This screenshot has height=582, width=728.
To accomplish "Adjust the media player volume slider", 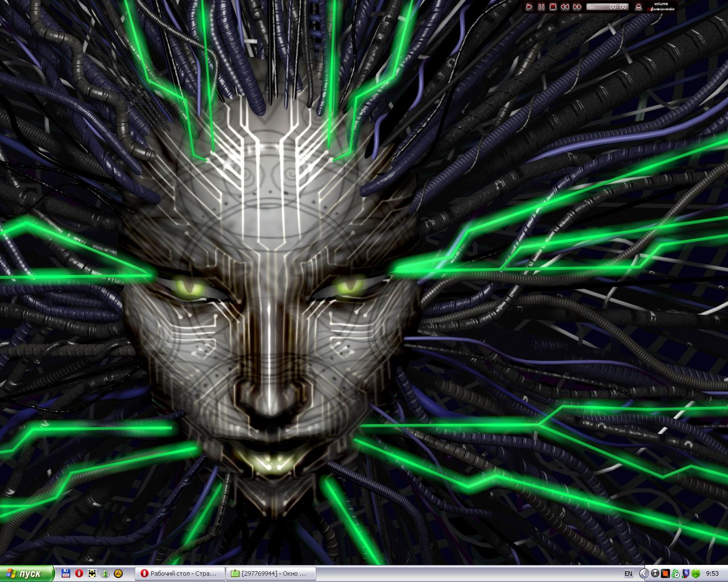I will (661, 9).
